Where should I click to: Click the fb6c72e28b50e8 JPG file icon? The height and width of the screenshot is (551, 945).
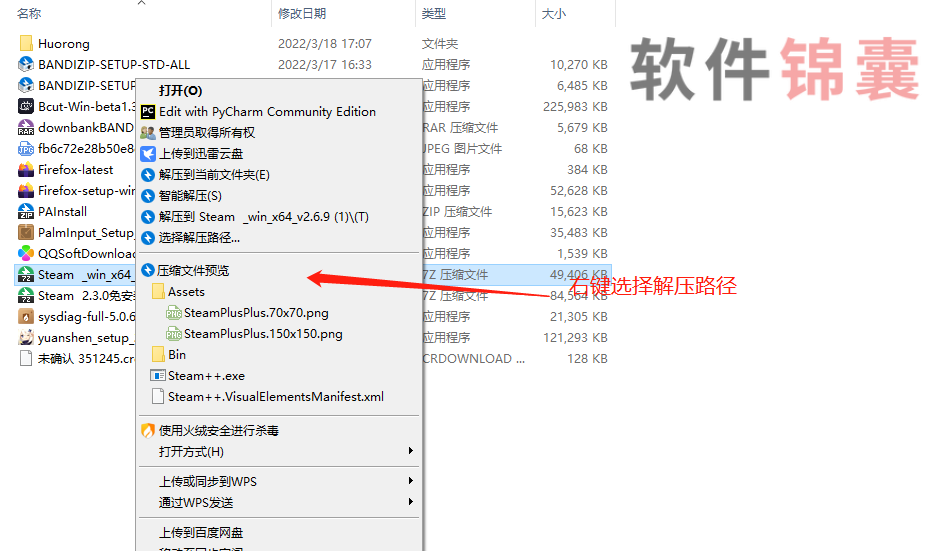point(26,148)
